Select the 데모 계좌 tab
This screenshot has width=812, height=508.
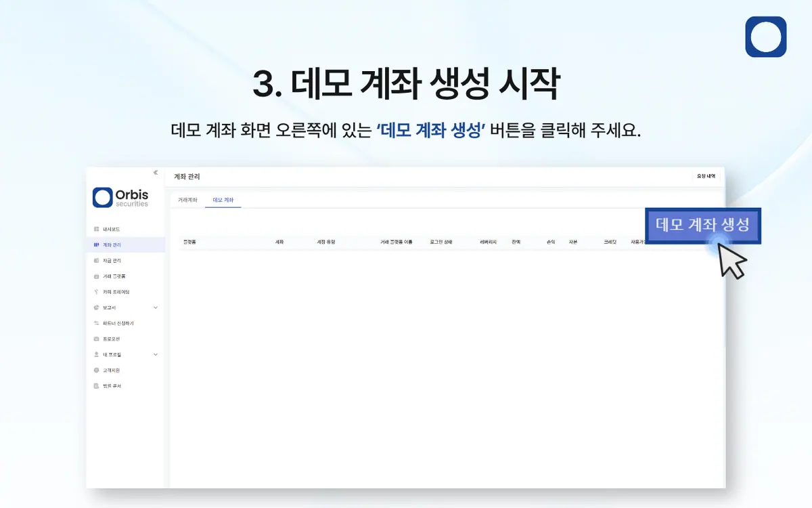point(223,200)
